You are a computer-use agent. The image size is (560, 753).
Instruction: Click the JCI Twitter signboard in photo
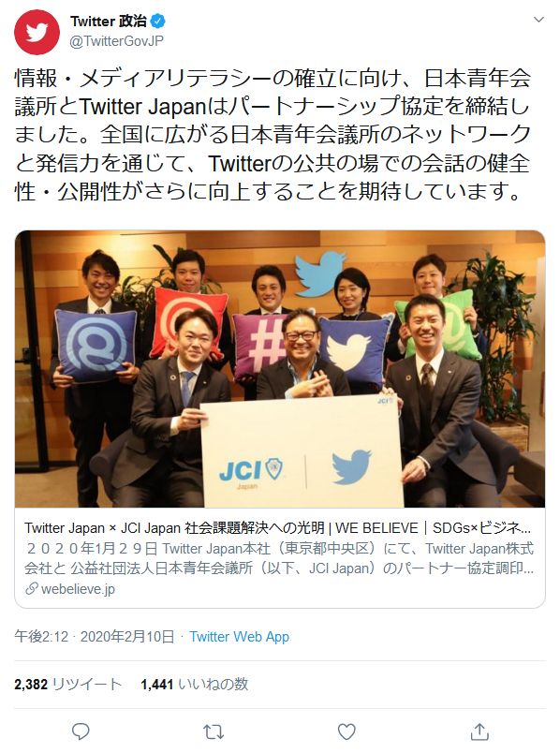(302, 451)
